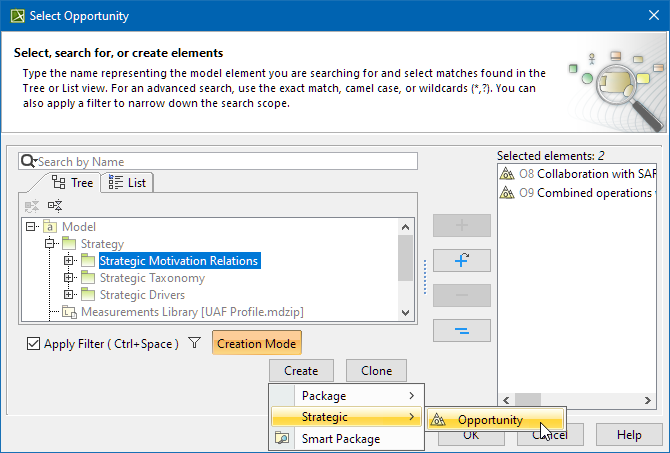Screen dimensions: 670x453
Task: Click the Smart Package icon
Action: (x=283, y=438)
